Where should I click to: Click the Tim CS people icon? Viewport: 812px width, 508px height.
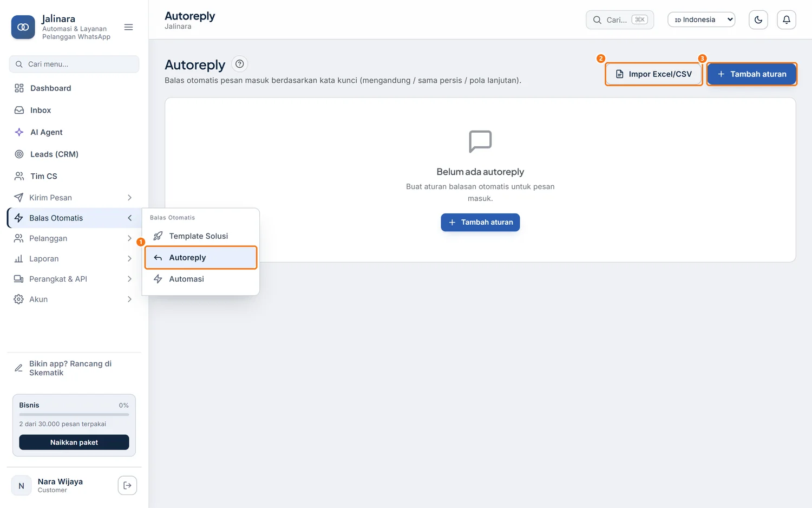[x=19, y=176]
